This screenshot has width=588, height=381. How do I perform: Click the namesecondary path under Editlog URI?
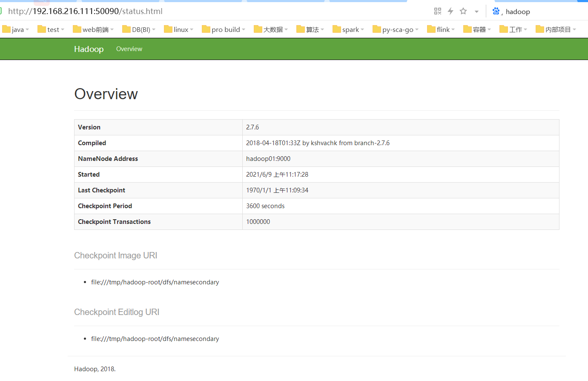click(x=155, y=339)
